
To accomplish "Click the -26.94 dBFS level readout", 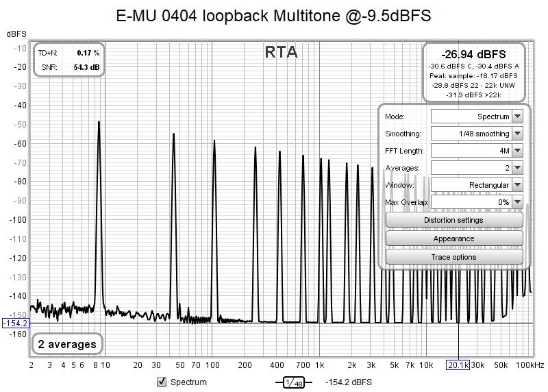I will click(x=473, y=54).
